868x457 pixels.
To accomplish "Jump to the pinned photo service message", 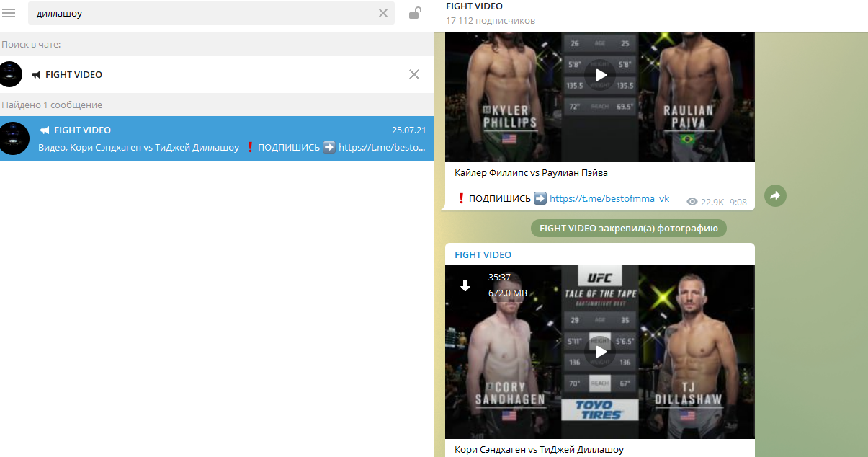I will tap(628, 228).
